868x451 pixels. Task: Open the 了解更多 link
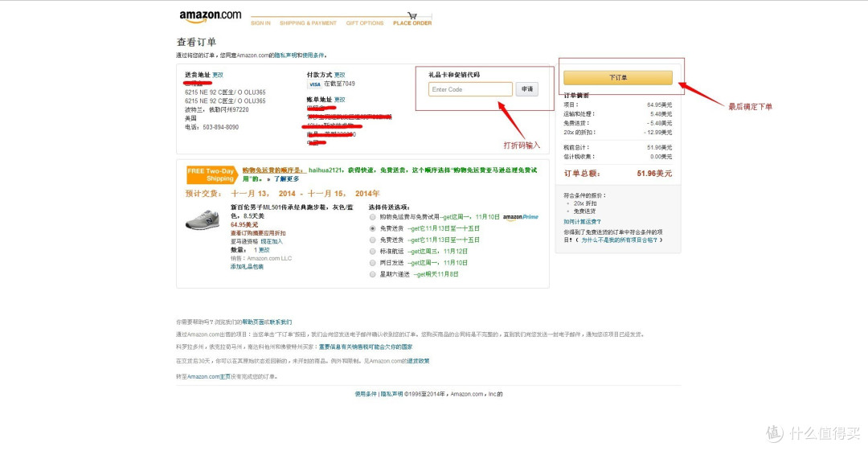tap(286, 179)
